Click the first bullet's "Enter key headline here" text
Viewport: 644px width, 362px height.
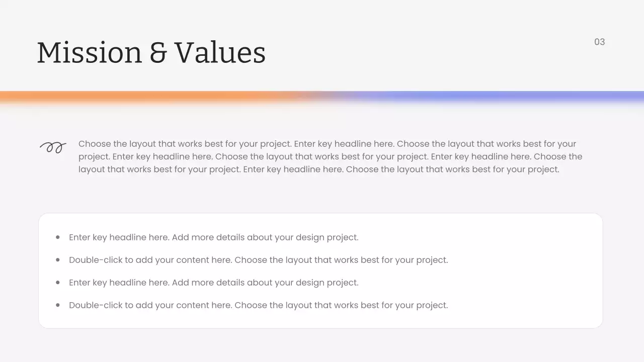pyautogui.click(x=119, y=237)
